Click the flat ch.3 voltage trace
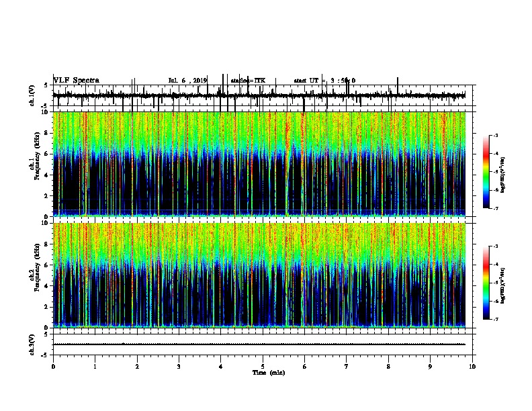The height and width of the screenshot is (411, 532). click(x=259, y=345)
